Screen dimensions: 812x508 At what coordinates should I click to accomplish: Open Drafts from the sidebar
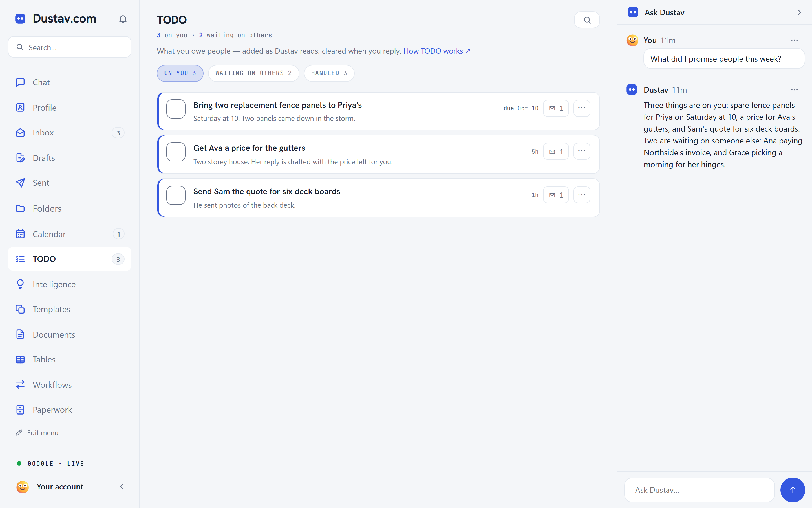tap(69, 158)
